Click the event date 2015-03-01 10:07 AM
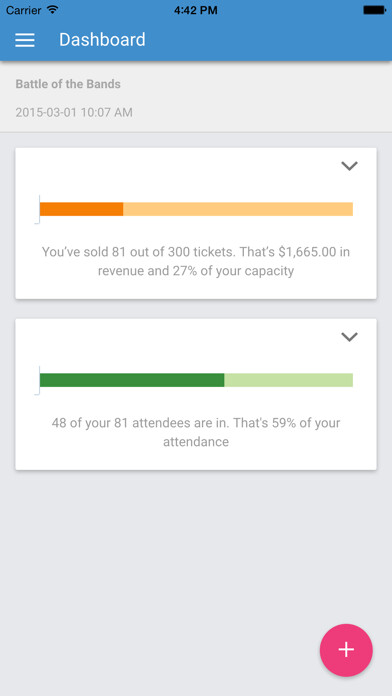The height and width of the screenshot is (696, 392). point(74,112)
